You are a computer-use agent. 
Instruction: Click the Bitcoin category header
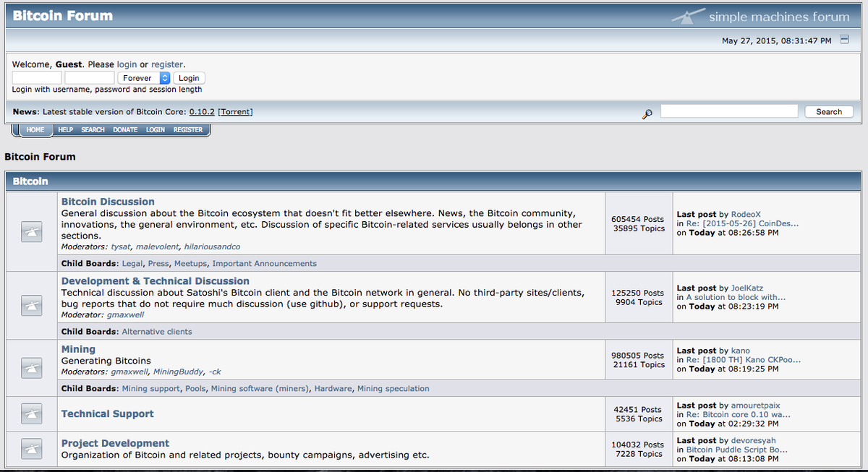pos(31,181)
